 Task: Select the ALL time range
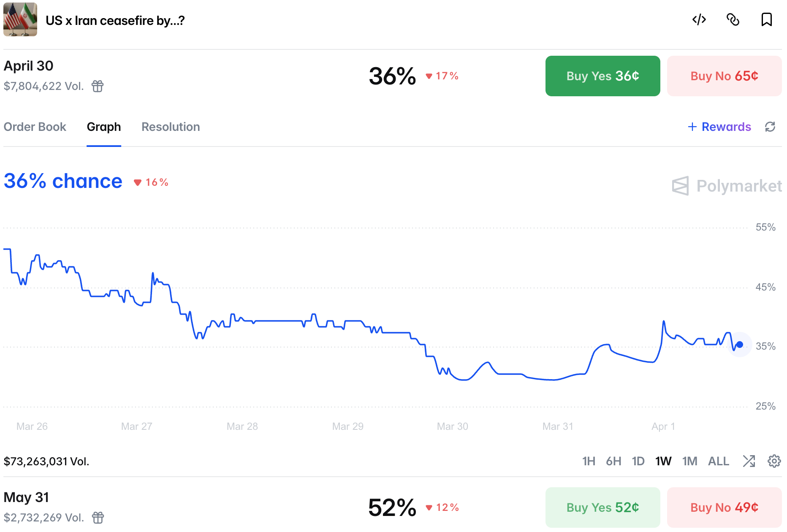click(718, 461)
